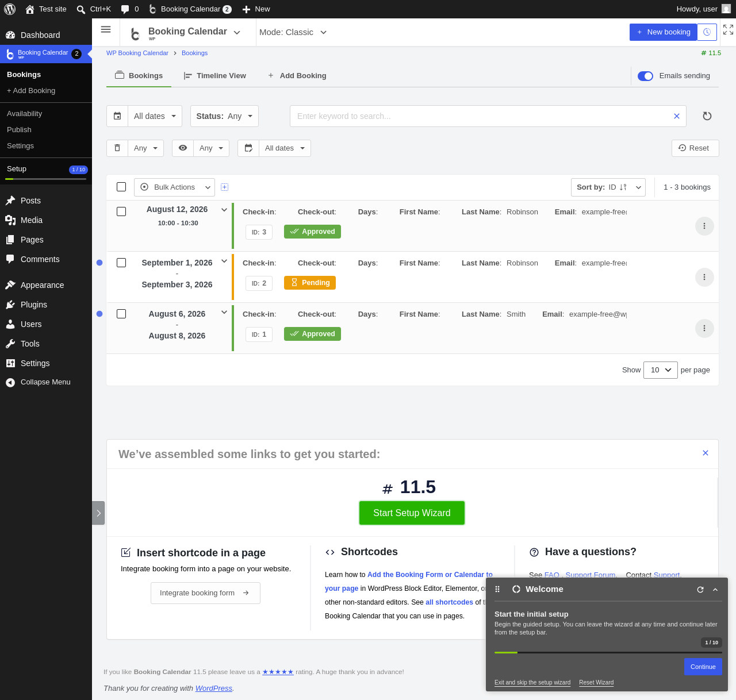Click the calendar icon beside All dates filter

(117, 116)
